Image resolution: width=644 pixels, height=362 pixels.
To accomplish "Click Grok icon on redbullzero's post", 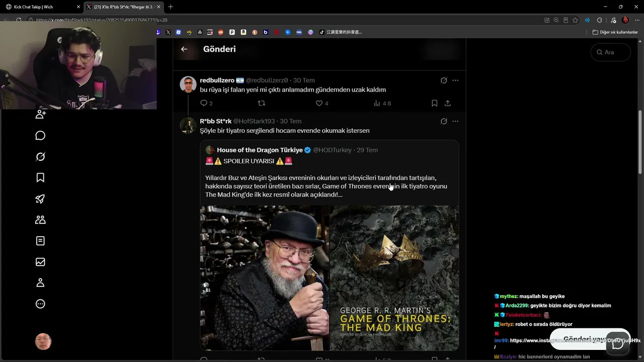I will (x=444, y=80).
